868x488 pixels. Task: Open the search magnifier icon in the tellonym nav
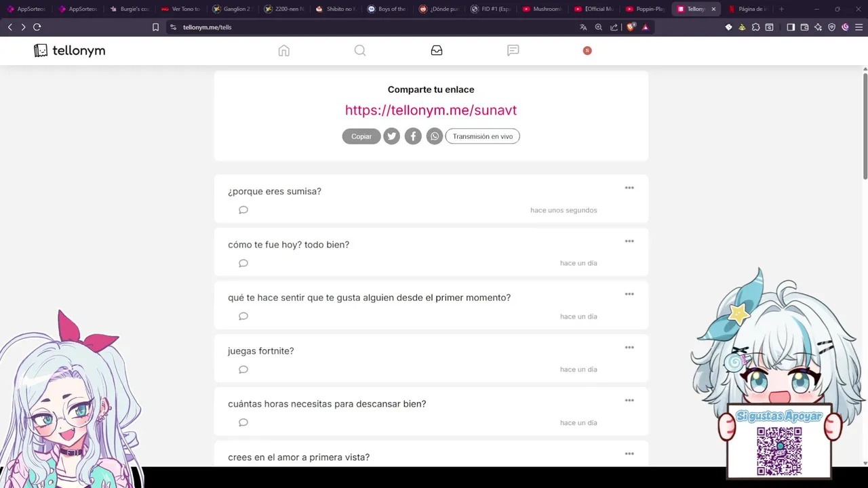pyautogui.click(x=360, y=51)
